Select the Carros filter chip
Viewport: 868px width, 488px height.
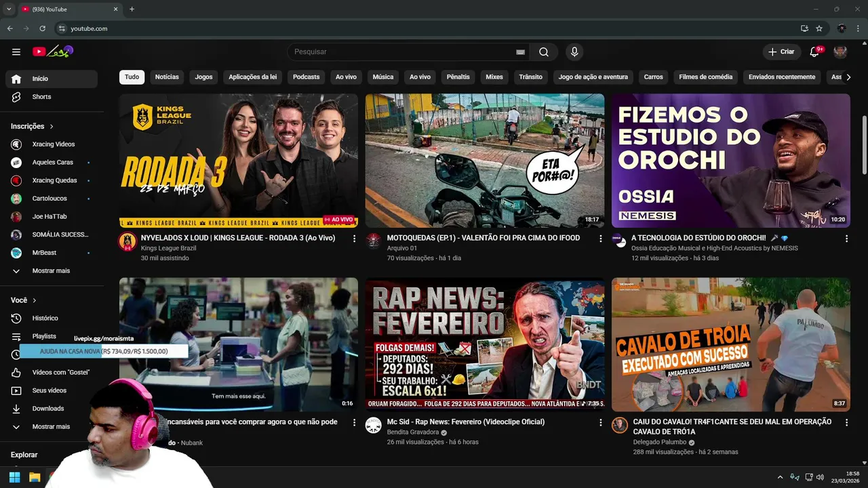(654, 77)
